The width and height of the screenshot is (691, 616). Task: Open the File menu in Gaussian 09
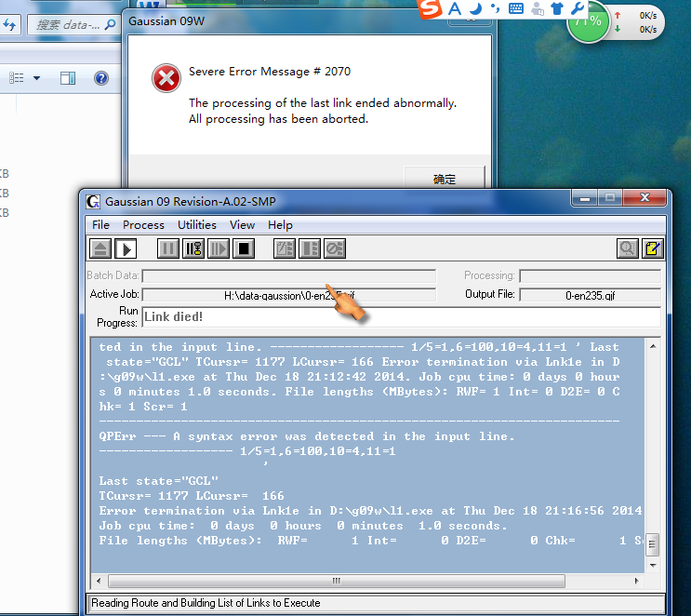[x=100, y=225]
